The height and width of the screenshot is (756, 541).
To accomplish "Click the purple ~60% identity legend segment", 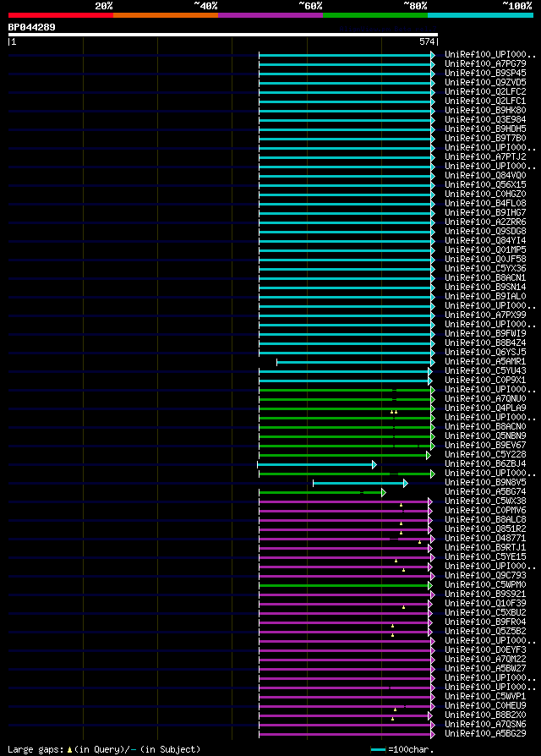I will coord(270,15).
